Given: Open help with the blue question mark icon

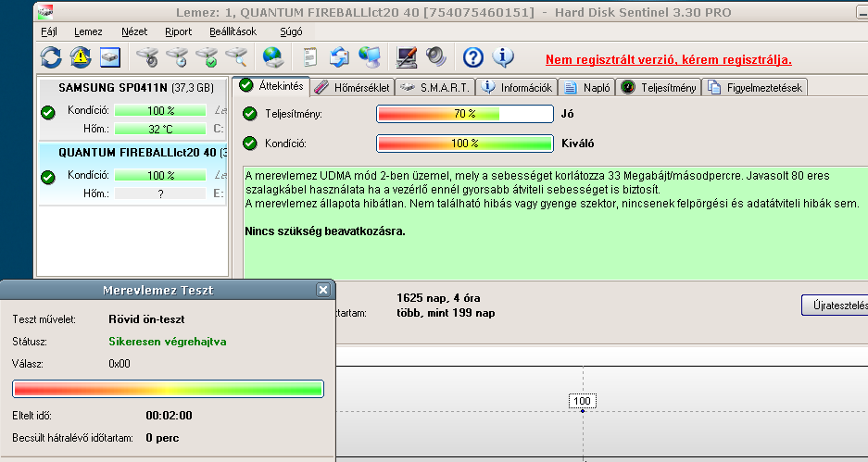Looking at the screenshot, I should (473, 57).
